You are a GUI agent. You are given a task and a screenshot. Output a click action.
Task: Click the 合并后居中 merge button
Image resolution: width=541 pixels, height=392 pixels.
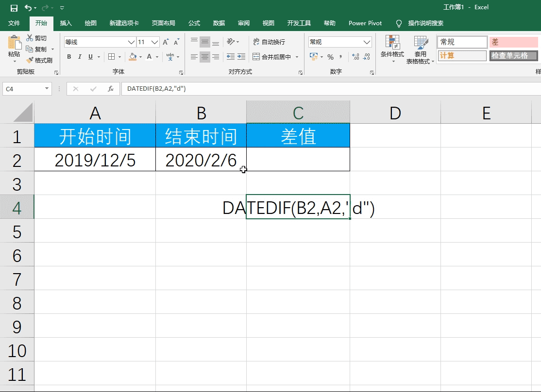tap(271, 57)
